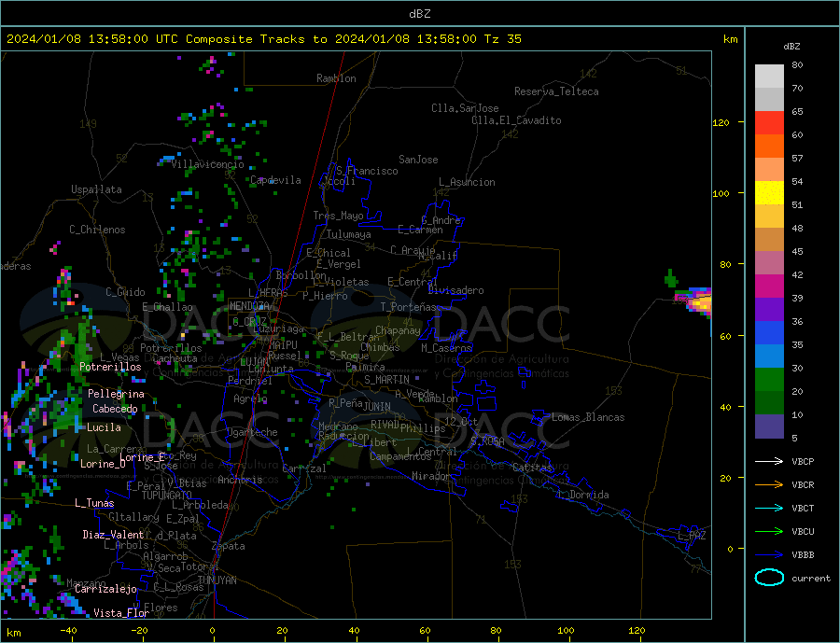
Task: Click the -20 tick on the km axis
Action: (x=139, y=631)
